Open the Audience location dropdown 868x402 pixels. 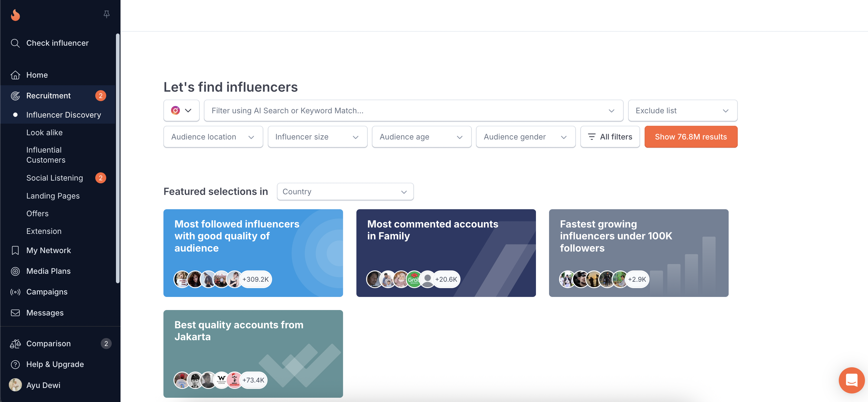[213, 136]
